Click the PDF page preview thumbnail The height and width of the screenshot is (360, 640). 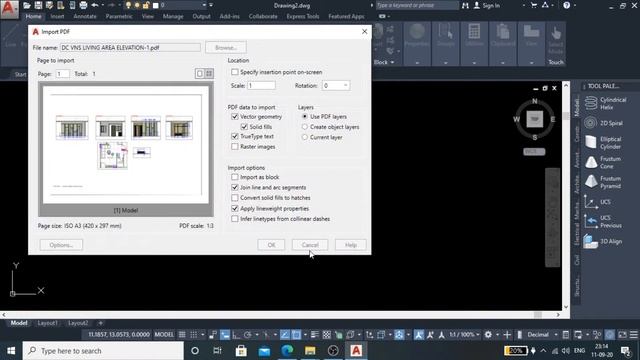click(126, 145)
